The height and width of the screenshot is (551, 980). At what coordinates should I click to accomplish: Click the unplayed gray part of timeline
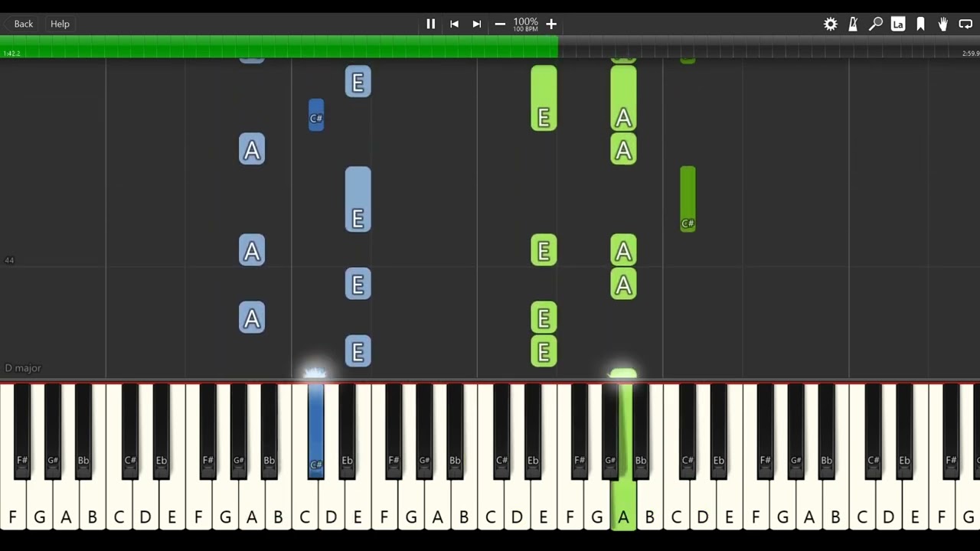tap(769, 46)
